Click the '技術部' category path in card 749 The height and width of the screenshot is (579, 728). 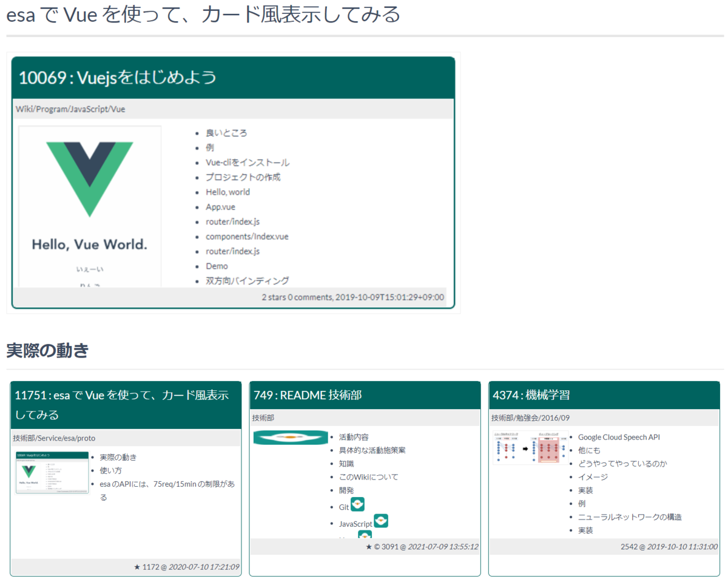263,418
